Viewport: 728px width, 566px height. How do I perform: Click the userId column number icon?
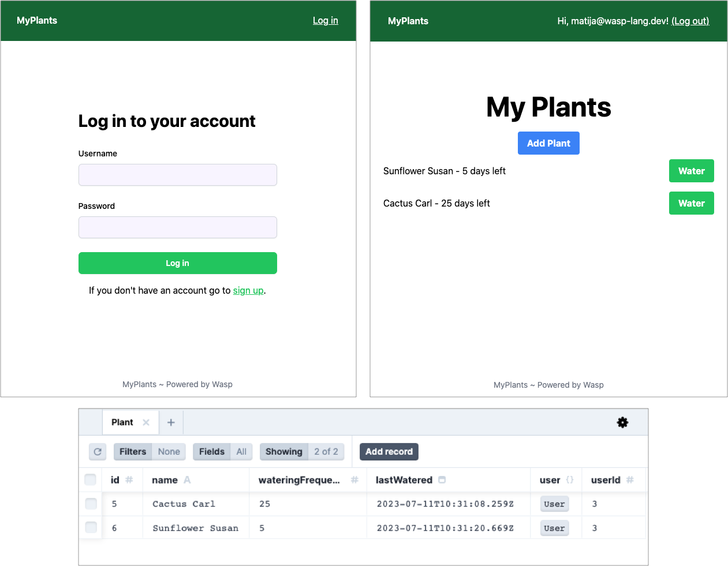pos(630,480)
